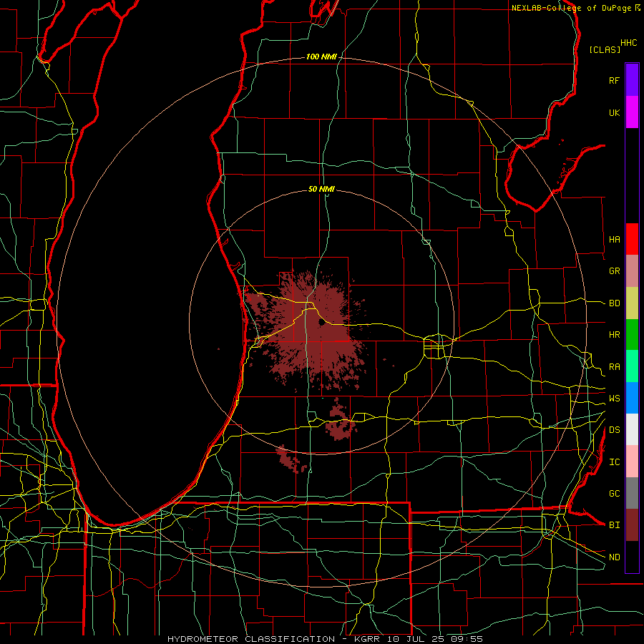Click the RF legend label
The height and width of the screenshot is (644, 644).
tap(614, 80)
